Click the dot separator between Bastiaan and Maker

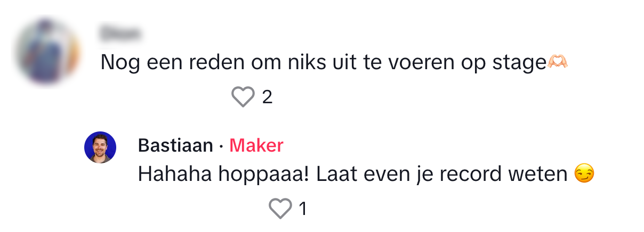click(x=221, y=147)
